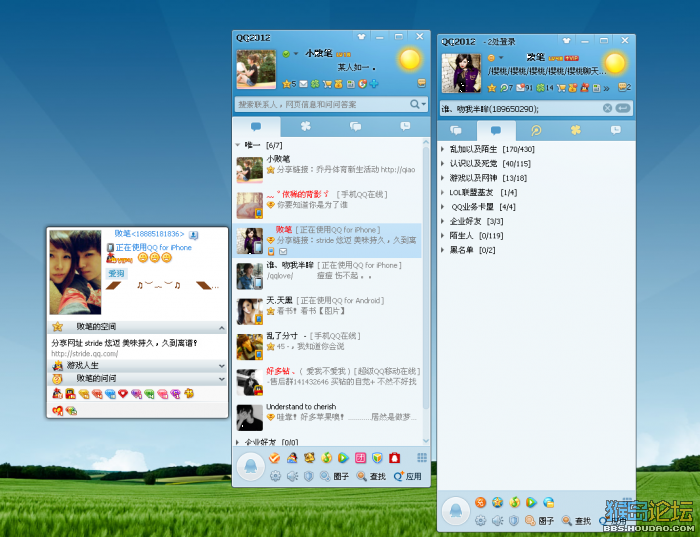700x537 pixels.
Task: Open the message box icon showing 2 in right QQ window
Action: 624,87
